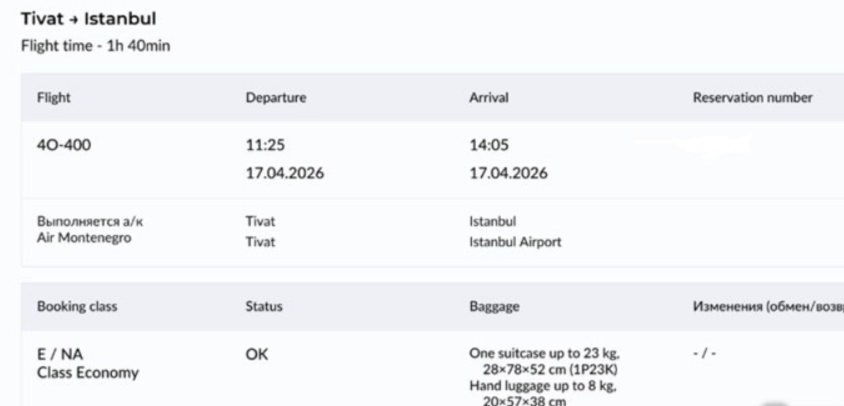This screenshot has height=406, width=844.
Task: Click the Status column header
Action: (x=264, y=306)
